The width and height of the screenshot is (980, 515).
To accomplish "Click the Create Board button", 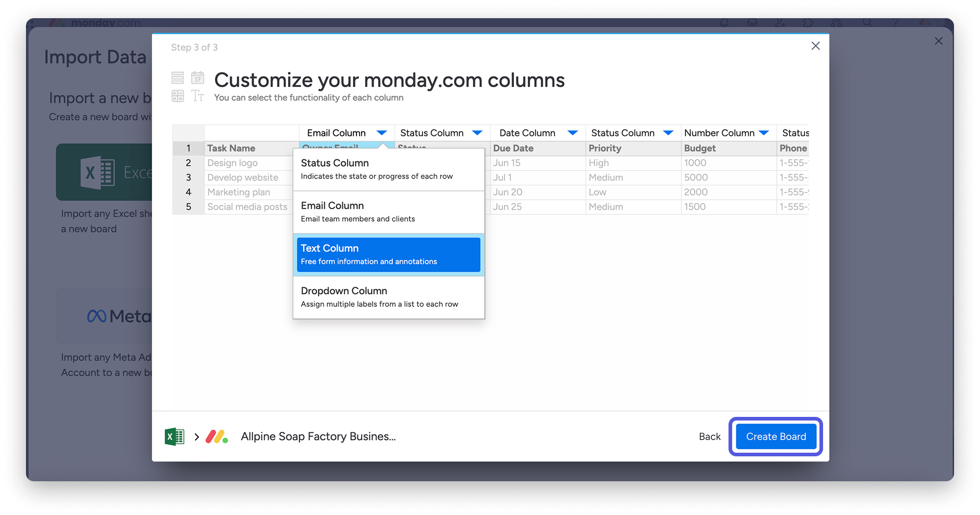I will (776, 437).
